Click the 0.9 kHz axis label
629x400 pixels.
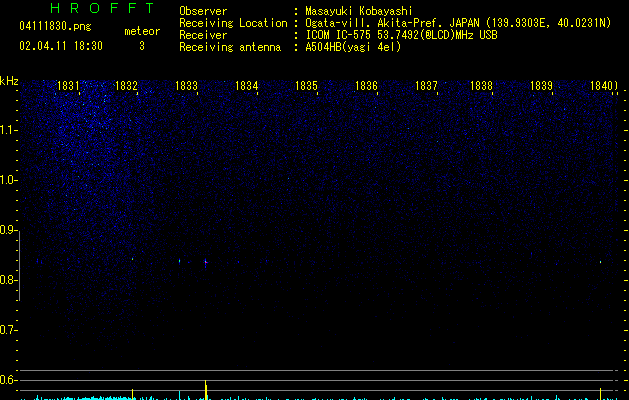8,230
